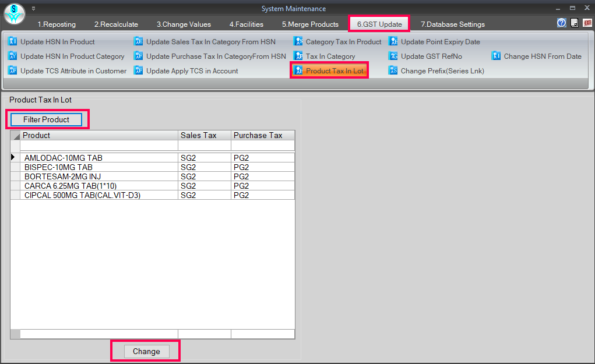
Task: Open the 3.Change Values tab
Action: [x=184, y=24]
